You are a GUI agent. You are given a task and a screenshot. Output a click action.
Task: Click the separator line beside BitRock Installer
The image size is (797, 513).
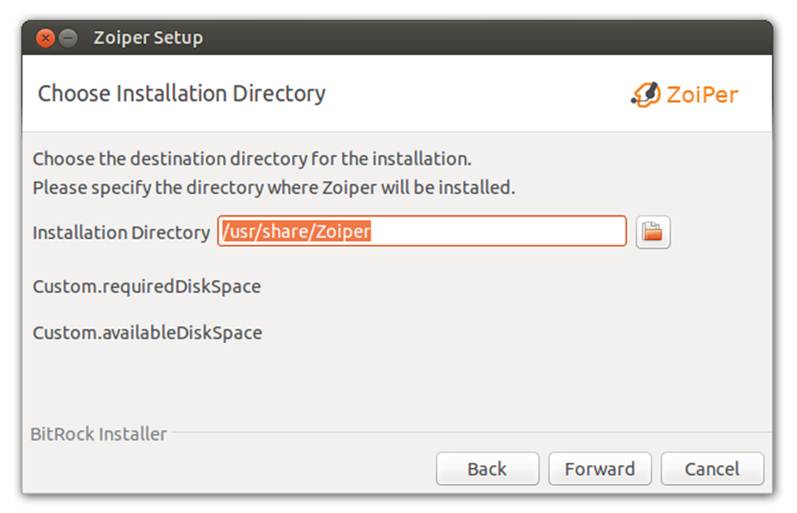472,433
